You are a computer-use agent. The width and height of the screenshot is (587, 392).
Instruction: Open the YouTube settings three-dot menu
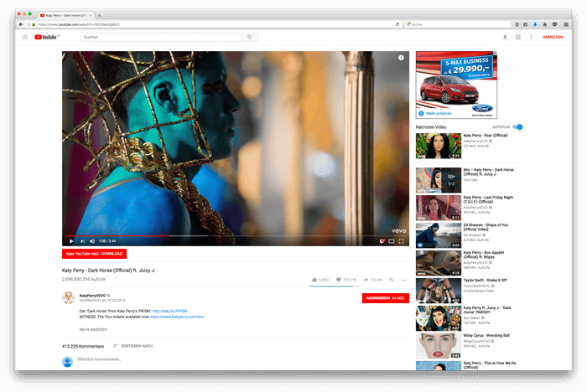(531, 37)
